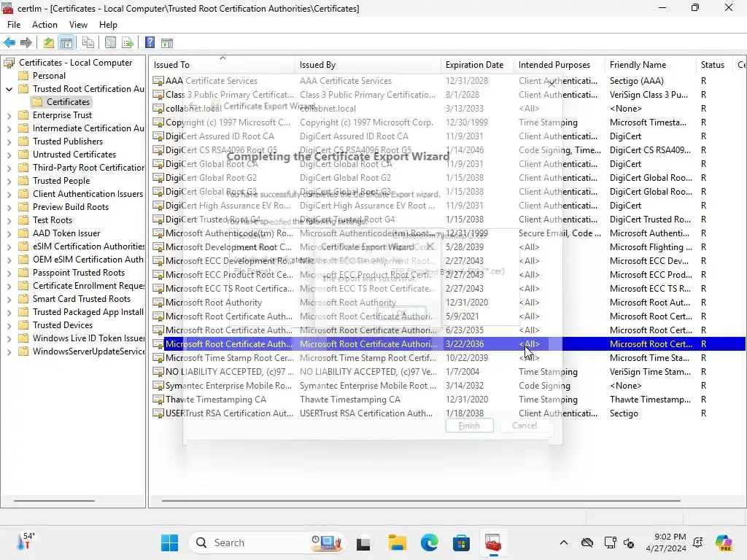The height and width of the screenshot is (560, 747).
Task: Launch Microsoft Edge from the taskbar
Action: coord(429,542)
